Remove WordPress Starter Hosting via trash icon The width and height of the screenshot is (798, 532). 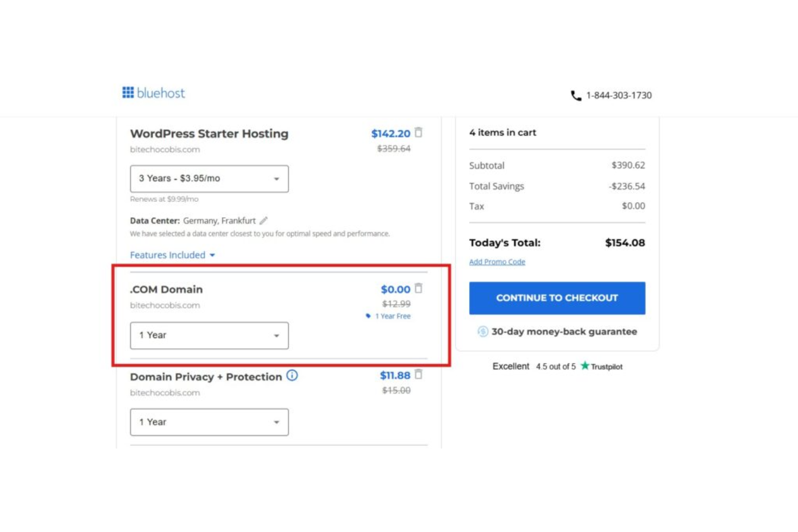pos(419,132)
